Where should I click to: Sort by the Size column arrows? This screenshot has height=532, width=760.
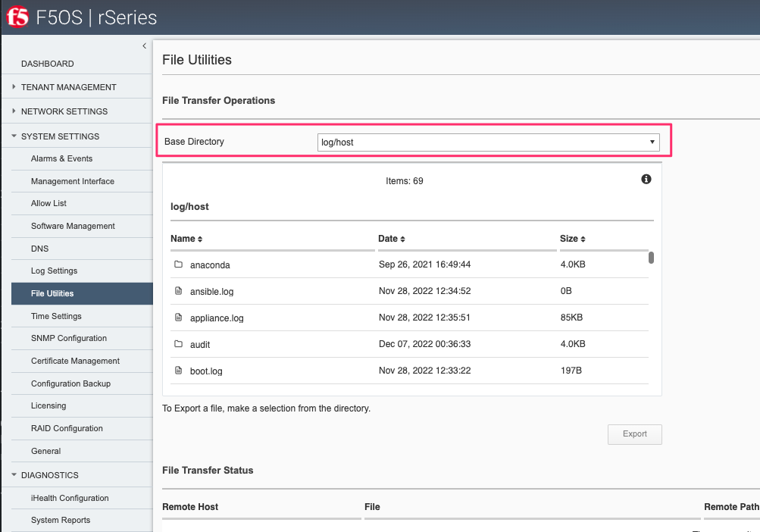coord(583,239)
